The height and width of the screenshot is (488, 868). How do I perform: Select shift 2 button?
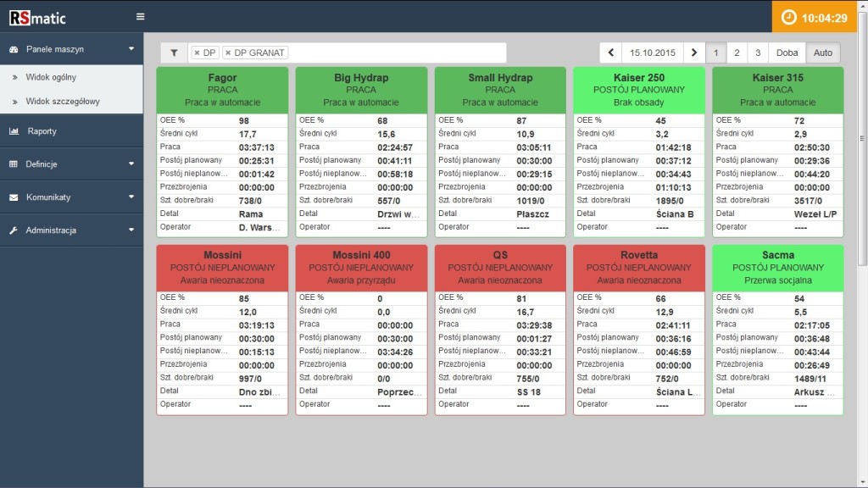click(737, 53)
